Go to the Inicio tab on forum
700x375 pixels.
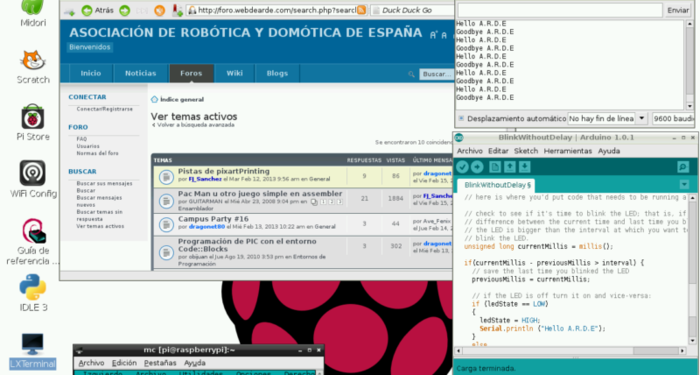[91, 74]
